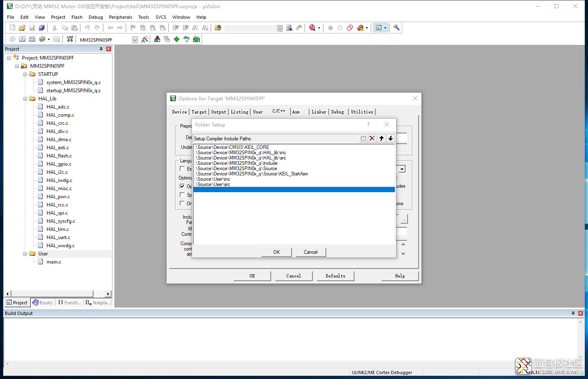Click Kill All Breakpoints icon
Viewport: 588px width, 379px height.
pyautogui.click(x=360, y=28)
